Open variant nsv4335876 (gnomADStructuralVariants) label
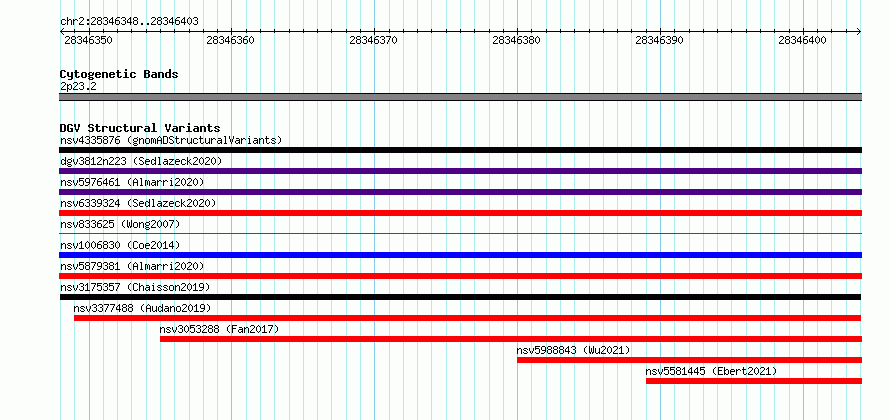 click(171, 140)
